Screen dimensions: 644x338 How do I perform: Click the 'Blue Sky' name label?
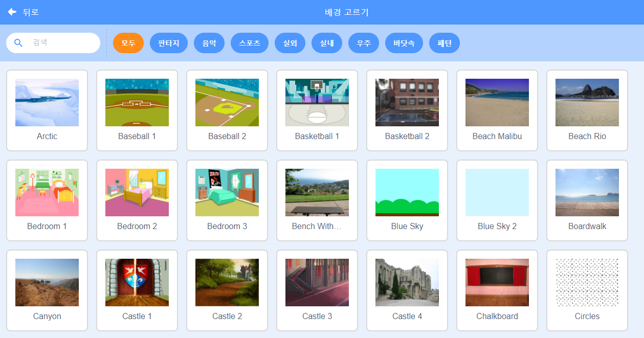[407, 227]
